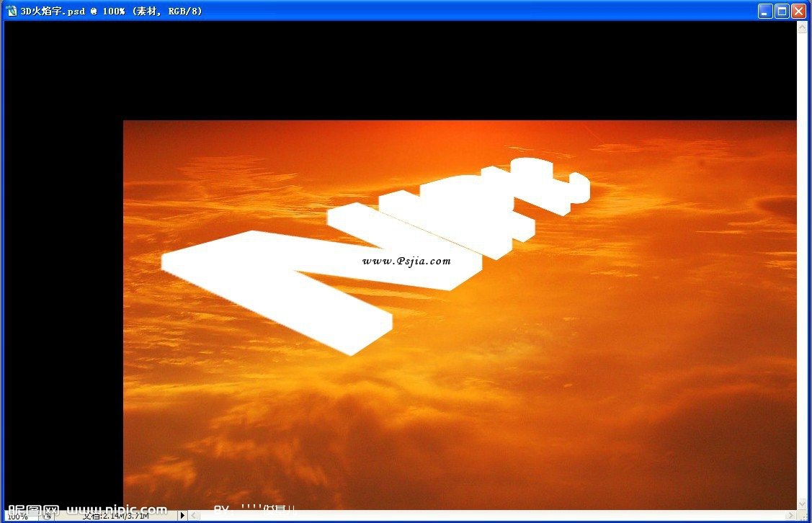812x523 pixels.
Task: Click the horizontal scrollbar right arrow
Action: (791, 516)
